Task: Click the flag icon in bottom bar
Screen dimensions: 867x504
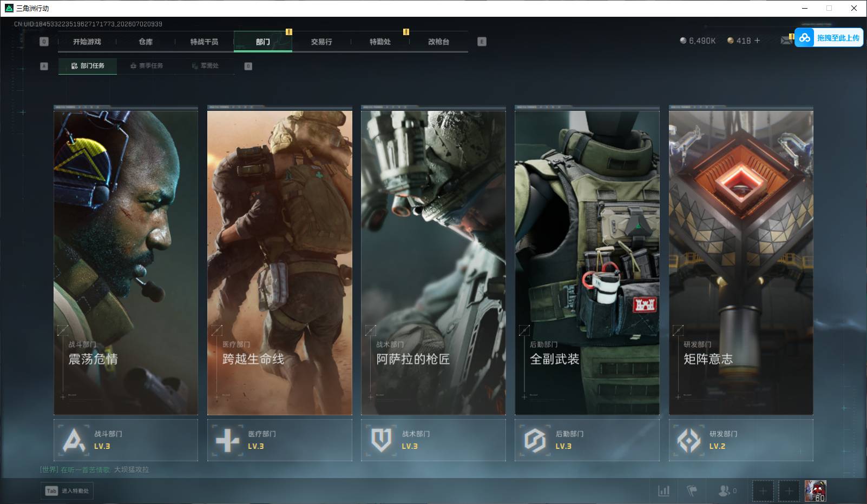Action: (692, 491)
